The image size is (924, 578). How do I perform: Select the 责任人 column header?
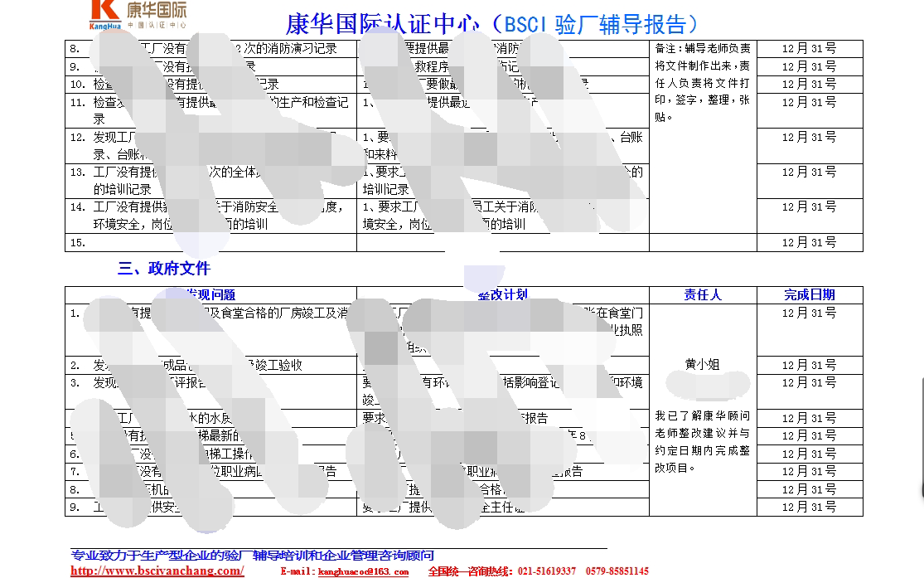click(703, 294)
